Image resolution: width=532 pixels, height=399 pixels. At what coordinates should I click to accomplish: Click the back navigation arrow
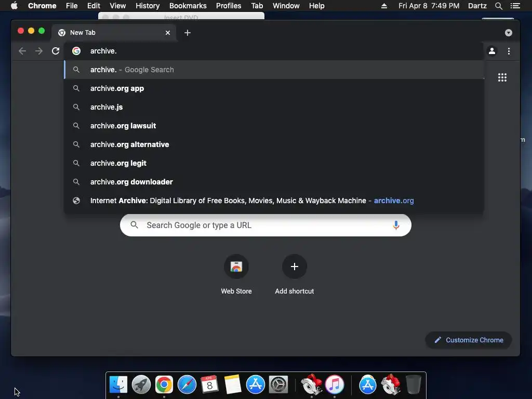coord(22,51)
